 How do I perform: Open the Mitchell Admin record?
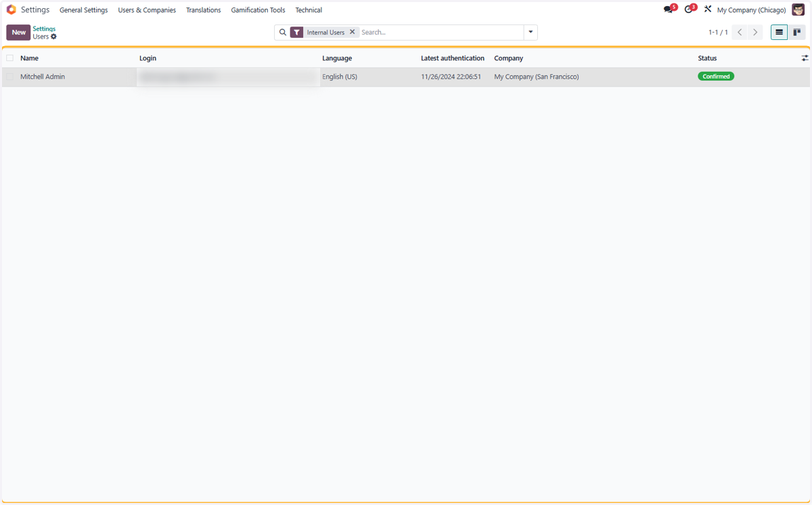[43, 77]
